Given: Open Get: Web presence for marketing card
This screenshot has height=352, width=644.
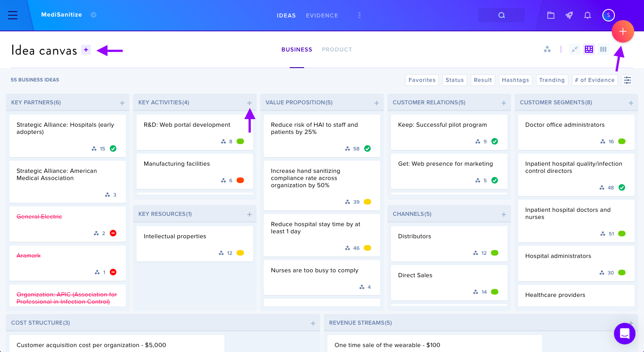Looking at the screenshot, I should click(x=449, y=171).
